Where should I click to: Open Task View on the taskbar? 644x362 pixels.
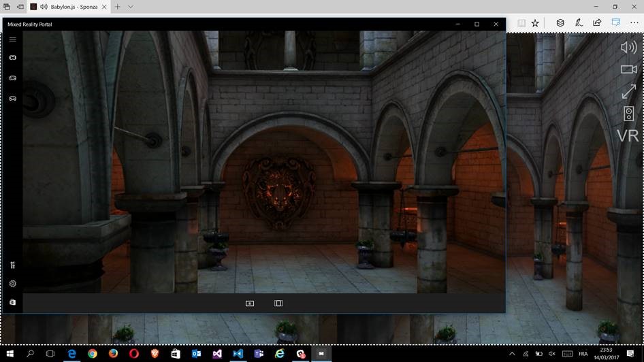tap(50, 354)
